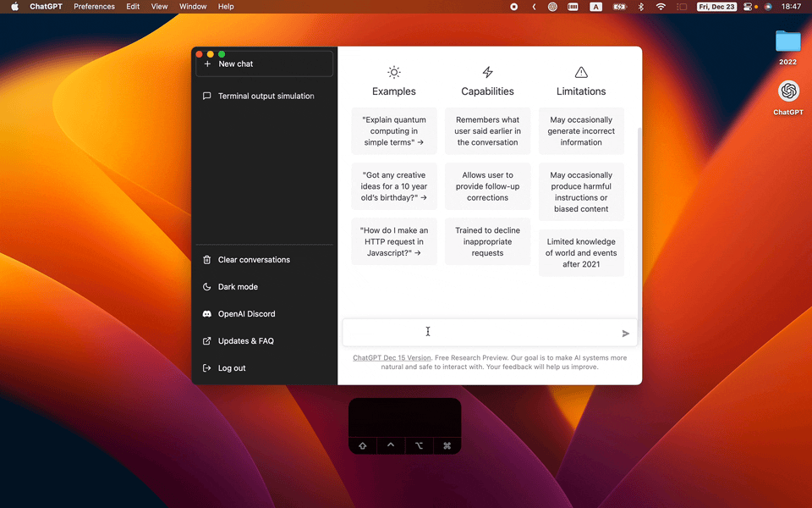This screenshot has width=812, height=508.
Task: Open the Terminal output simulation conversation
Action: click(266, 97)
